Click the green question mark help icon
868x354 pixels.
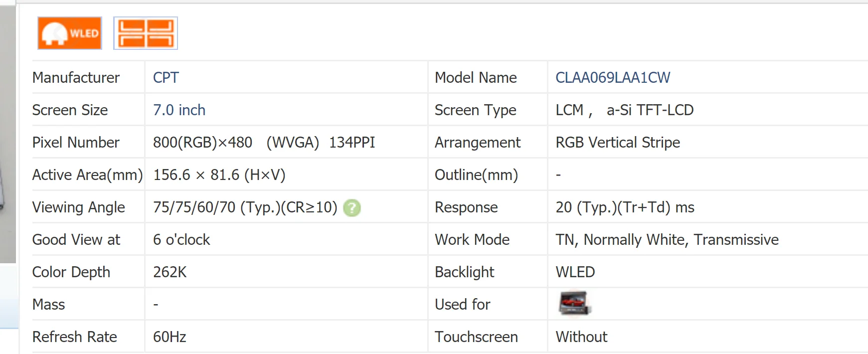pyautogui.click(x=352, y=207)
